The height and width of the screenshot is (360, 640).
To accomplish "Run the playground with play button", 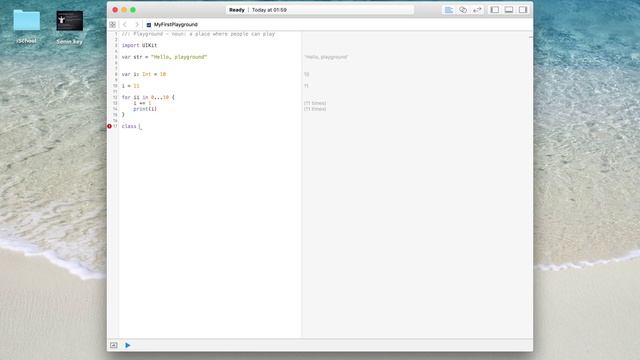I will coord(128,345).
